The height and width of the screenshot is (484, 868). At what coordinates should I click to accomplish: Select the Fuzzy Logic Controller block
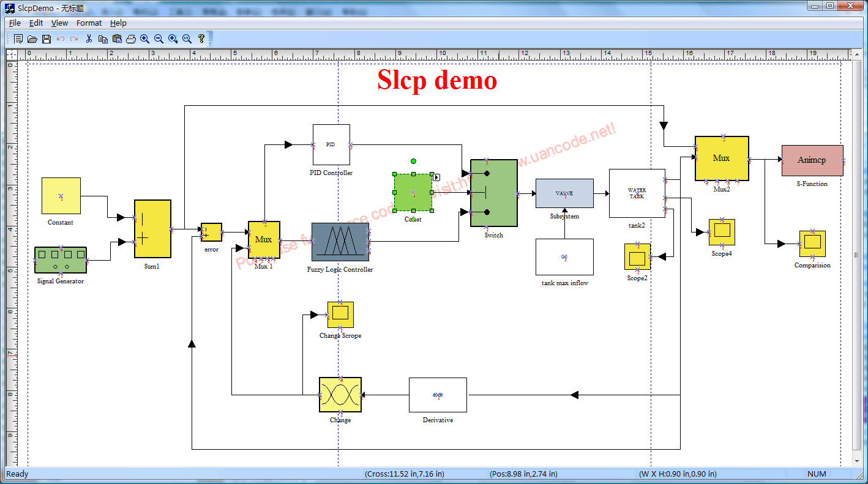(x=340, y=242)
